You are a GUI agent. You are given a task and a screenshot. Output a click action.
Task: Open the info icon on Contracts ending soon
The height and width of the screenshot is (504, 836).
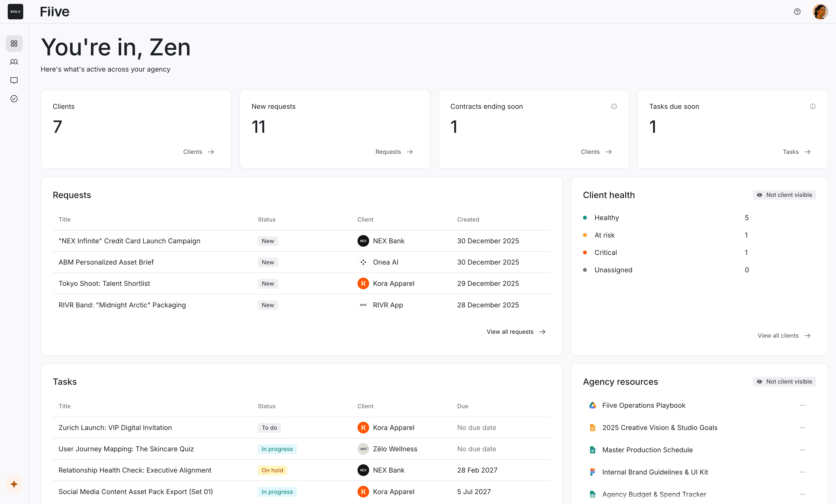point(614,106)
